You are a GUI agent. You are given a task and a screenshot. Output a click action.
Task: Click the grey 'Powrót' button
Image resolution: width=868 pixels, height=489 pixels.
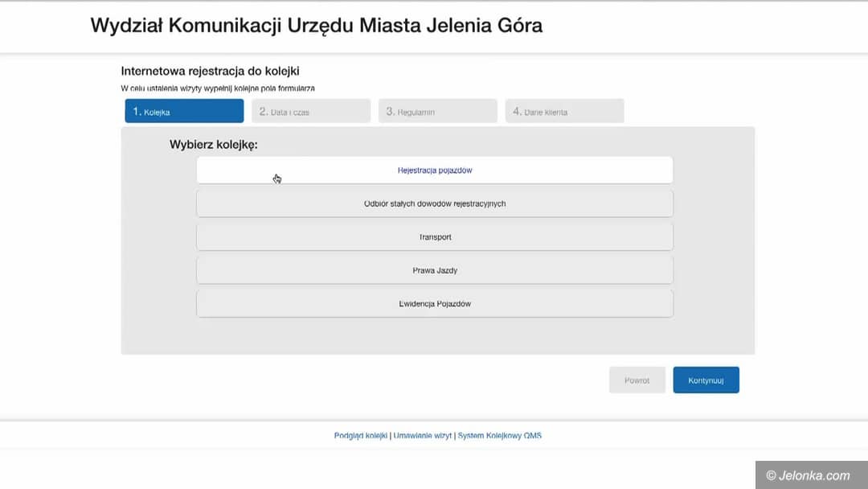tap(637, 380)
